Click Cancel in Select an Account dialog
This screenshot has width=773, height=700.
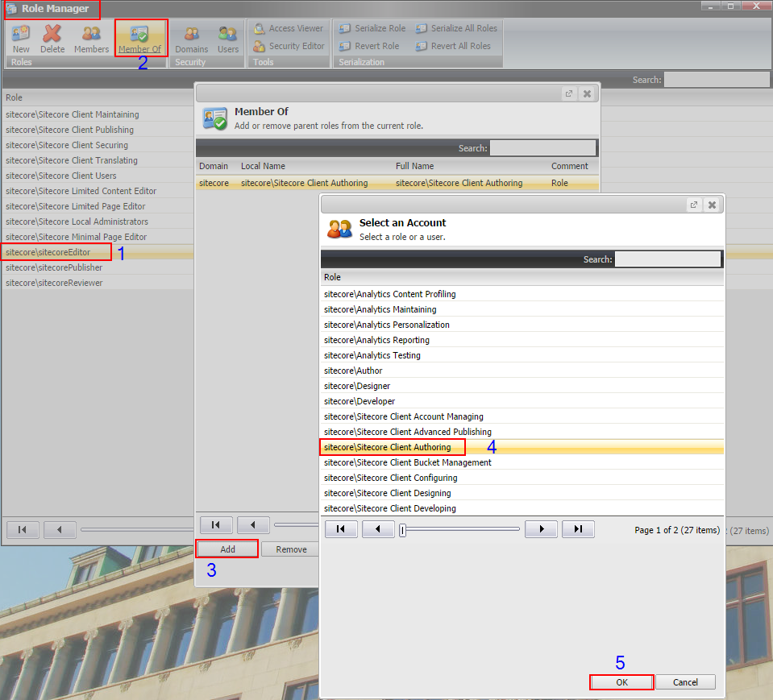(685, 682)
